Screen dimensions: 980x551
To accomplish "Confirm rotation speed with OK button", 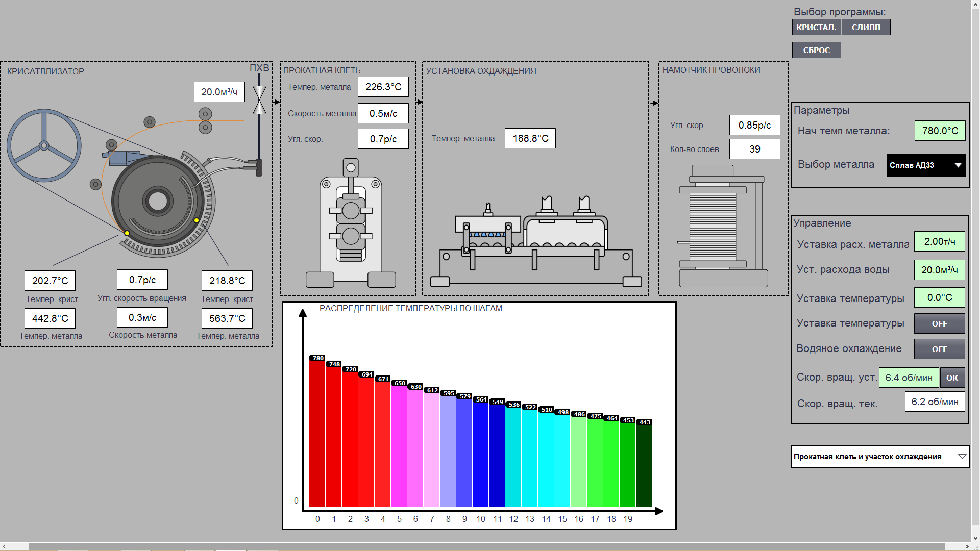I will (952, 378).
